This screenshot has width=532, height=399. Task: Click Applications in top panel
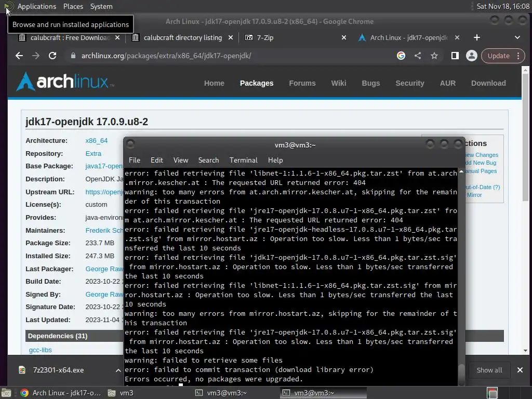[37, 6]
